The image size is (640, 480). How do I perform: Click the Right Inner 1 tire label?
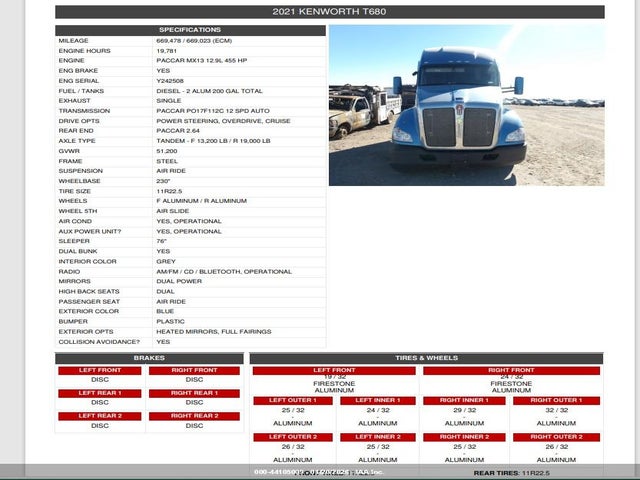click(x=464, y=401)
